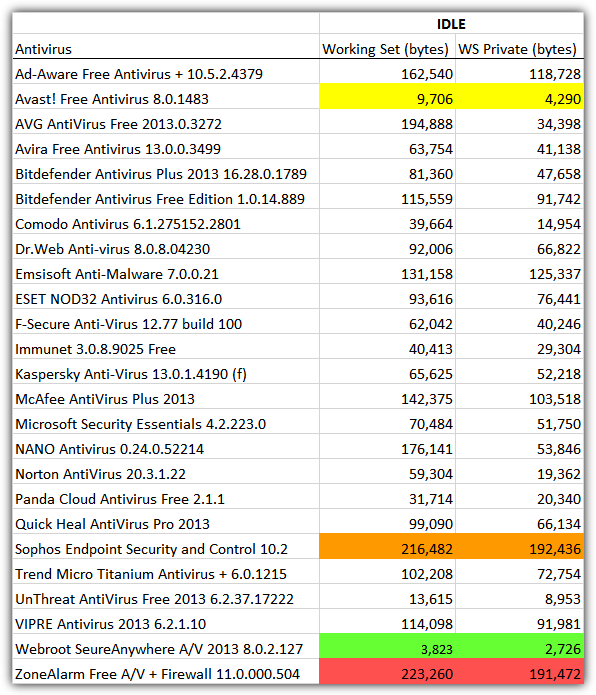Viewport: 596px width, 695px height.
Task: Select cell value 91,742
Action: (x=559, y=199)
